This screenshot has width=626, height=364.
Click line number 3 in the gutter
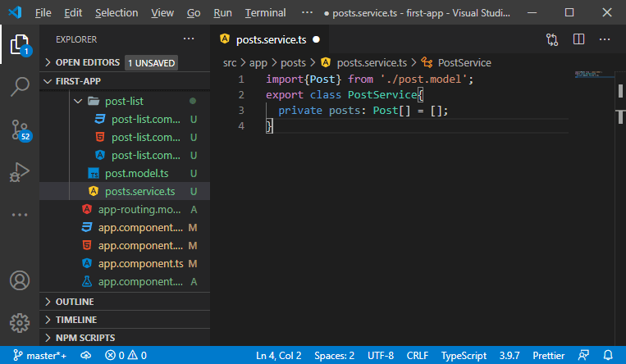coord(241,110)
